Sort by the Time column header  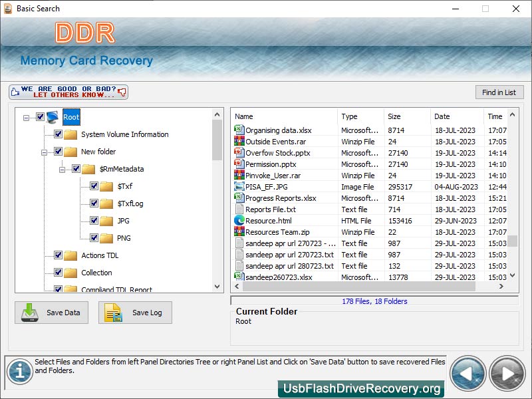(495, 116)
